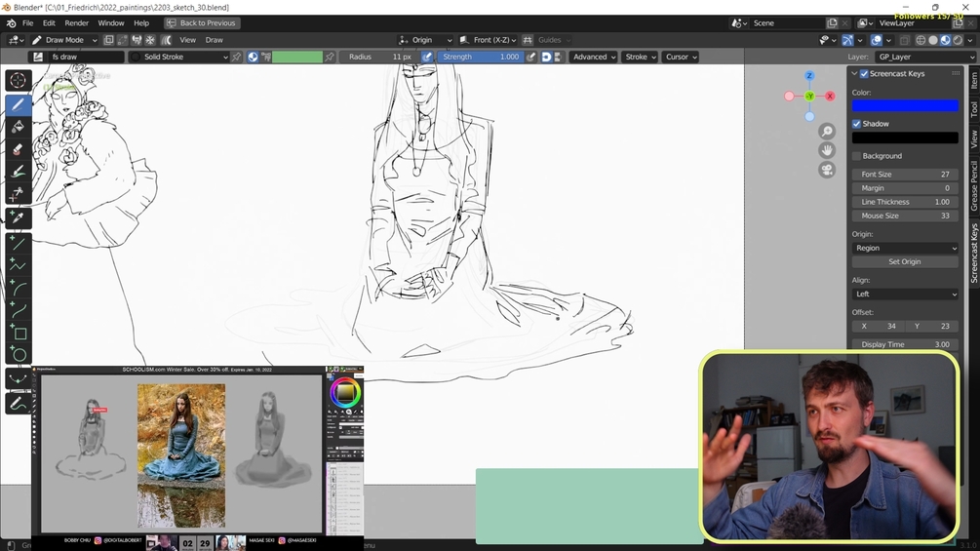Click the new scene copy icon
The height and width of the screenshot is (551, 980).
coord(832,23)
